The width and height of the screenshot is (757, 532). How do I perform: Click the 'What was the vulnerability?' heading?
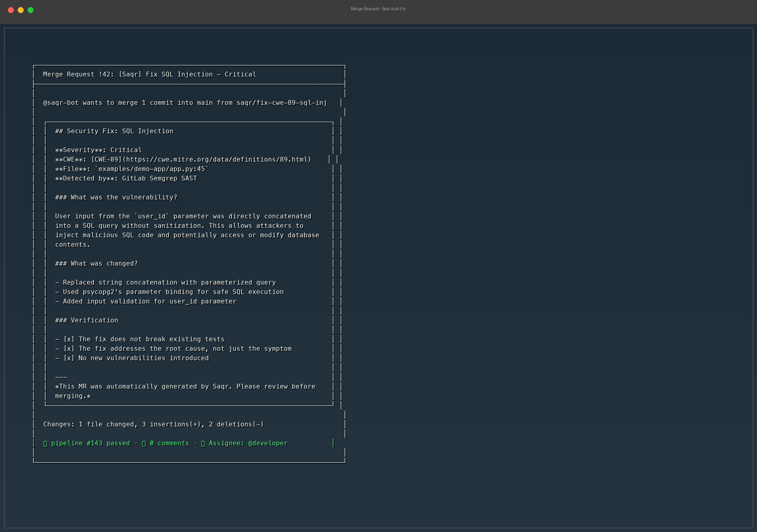tap(124, 197)
